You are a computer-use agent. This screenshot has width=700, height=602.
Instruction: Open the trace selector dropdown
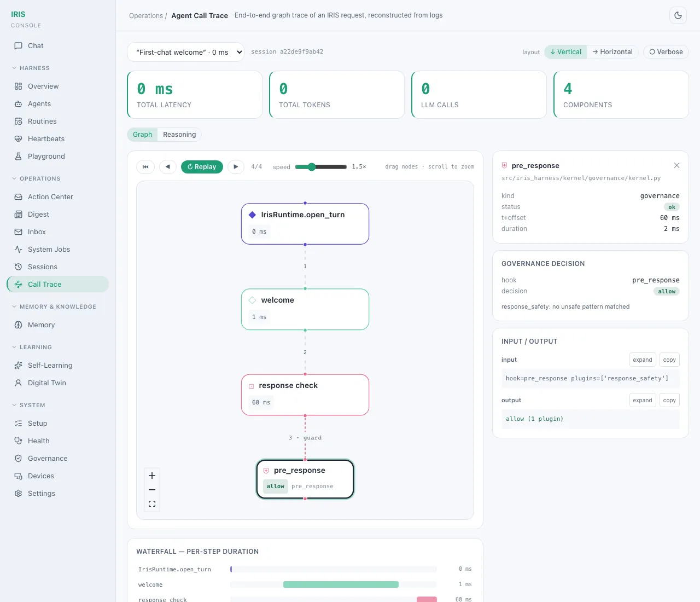click(186, 52)
